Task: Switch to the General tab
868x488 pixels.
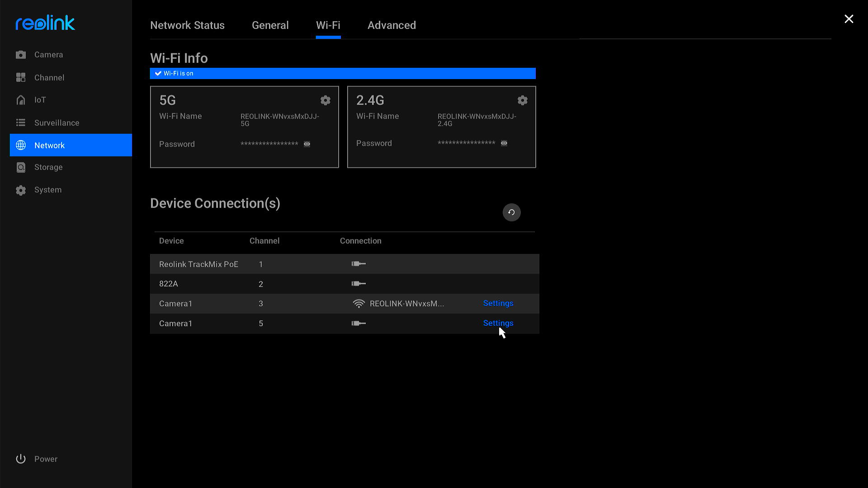Action: coord(270,25)
